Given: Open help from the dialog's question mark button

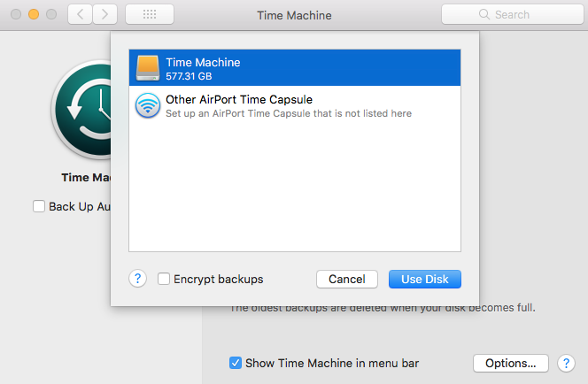Looking at the screenshot, I should [137, 279].
